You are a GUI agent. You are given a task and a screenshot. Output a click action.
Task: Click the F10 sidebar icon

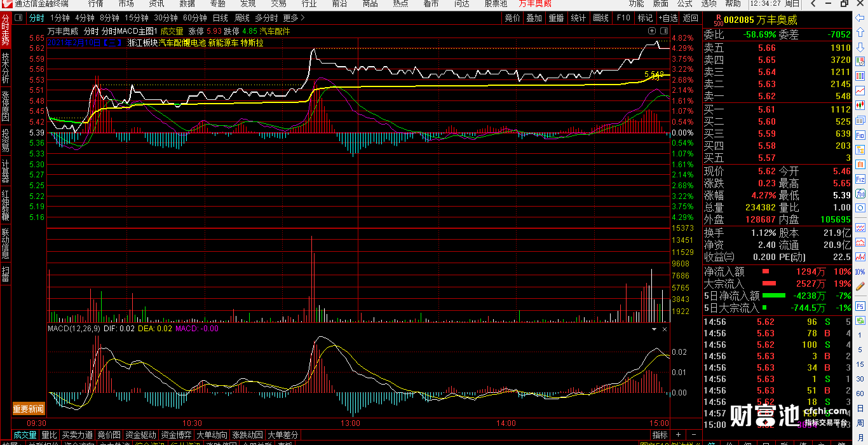point(860,135)
